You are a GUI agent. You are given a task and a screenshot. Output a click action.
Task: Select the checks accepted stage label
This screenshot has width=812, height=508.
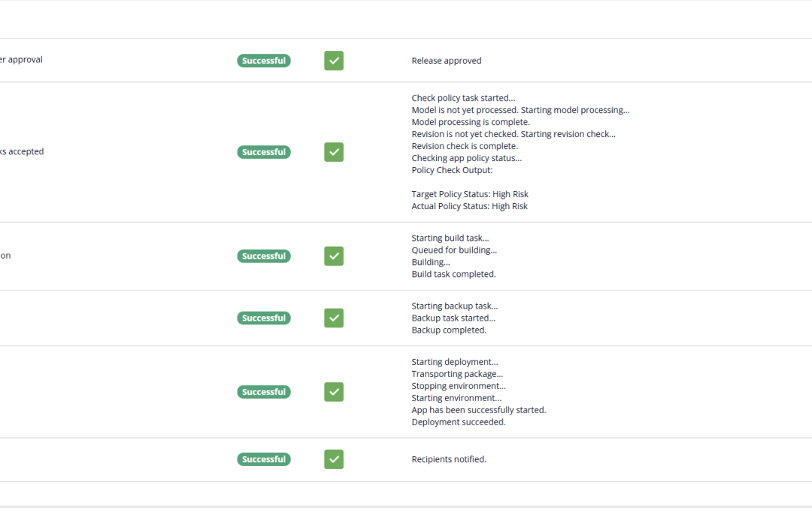(x=23, y=151)
